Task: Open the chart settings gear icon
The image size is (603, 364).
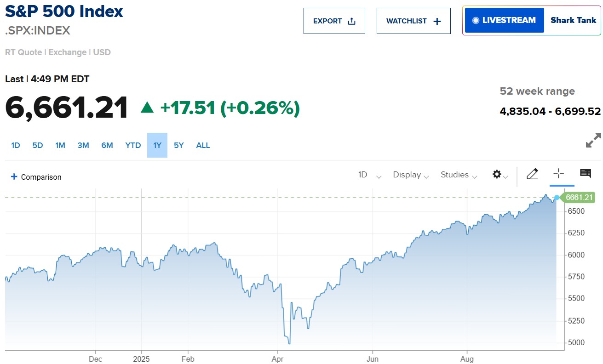Action: point(497,175)
